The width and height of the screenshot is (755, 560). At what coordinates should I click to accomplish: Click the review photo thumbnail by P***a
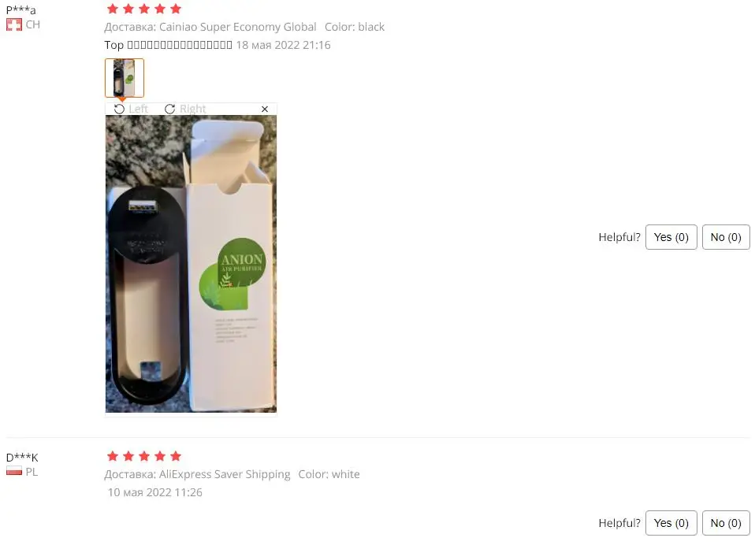[x=125, y=78]
